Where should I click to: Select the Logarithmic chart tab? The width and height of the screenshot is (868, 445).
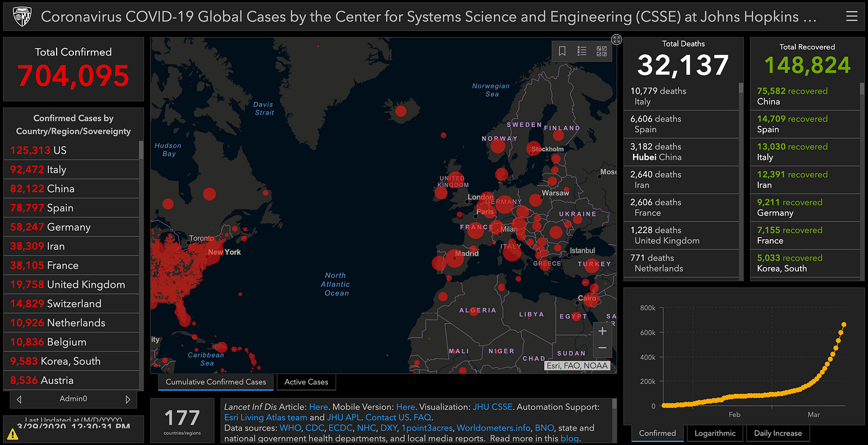715,433
